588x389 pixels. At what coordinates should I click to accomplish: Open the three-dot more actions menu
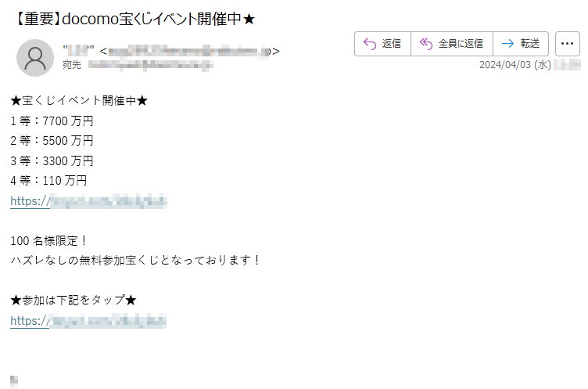567,44
